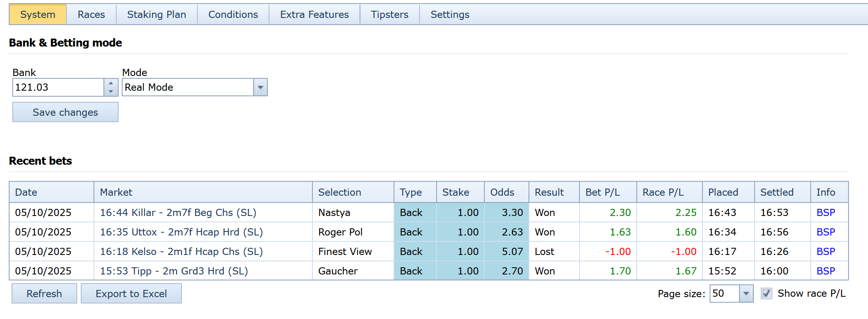Increase Bank value with up spinner arrow
Viewport: 868px width, 319px height.
tap(111, 83)
